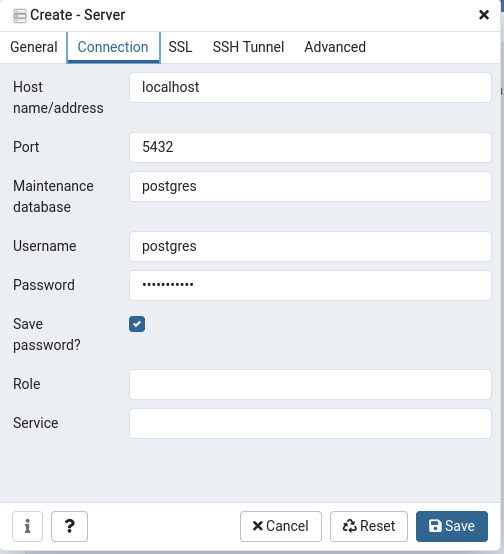Close the Create - Server dialog
This screenshot has width=504, height=554.
click(484, 15)
